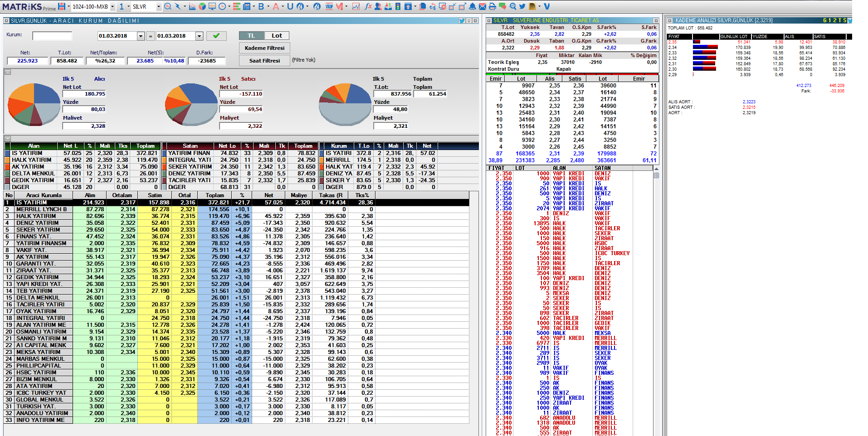The image size is (868, 436).
Task: Click the Twitter bird icon in main toolbar
Action: [x=522, y=6]
